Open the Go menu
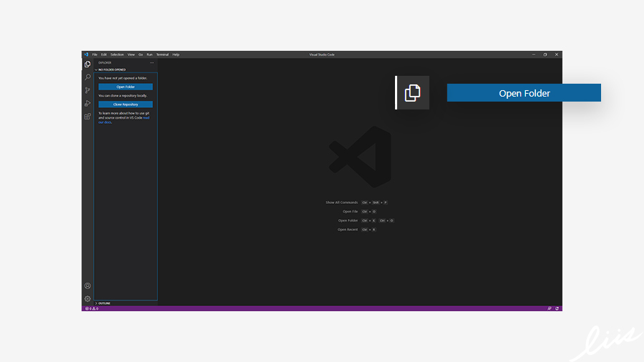 (140, 54)
